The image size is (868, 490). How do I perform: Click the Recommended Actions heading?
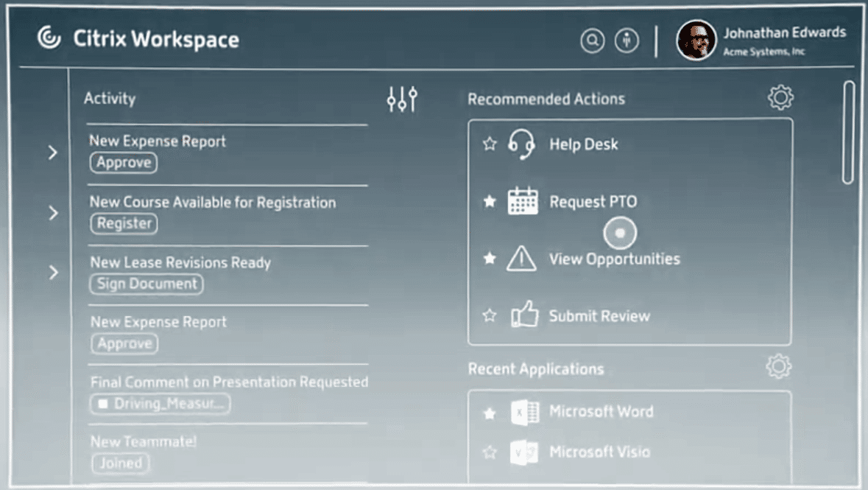click(546, 99)
